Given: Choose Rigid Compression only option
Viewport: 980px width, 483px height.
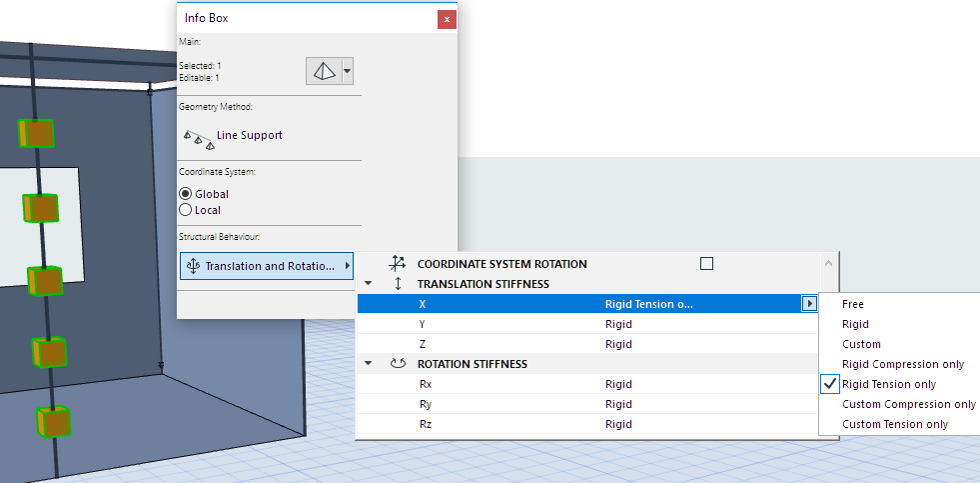Looking at the screenshot, I should click(x=902, y=364).
